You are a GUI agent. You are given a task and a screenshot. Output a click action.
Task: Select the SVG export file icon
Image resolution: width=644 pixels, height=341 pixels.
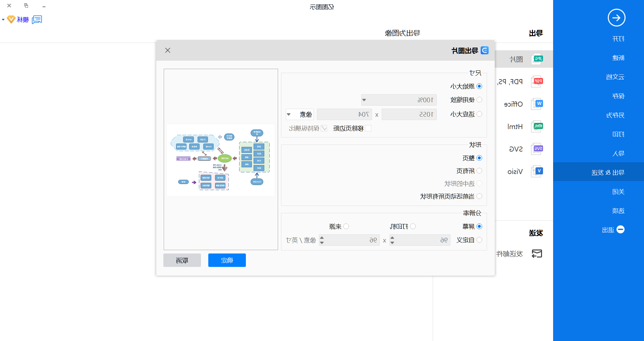click(x=537, y=149)
